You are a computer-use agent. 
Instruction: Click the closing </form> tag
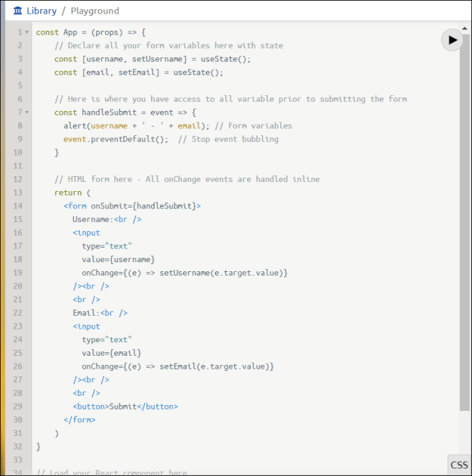(80, 419)
